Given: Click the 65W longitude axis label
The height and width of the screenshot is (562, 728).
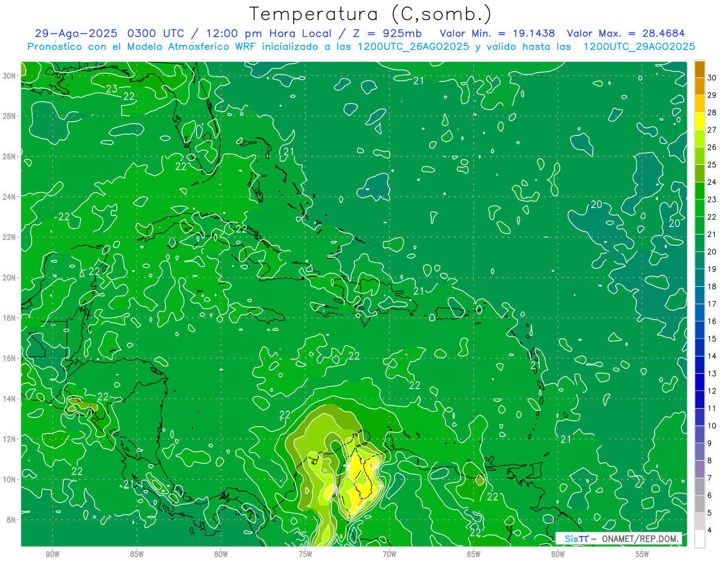Looking at the screenshot, I should tap(474, 554).
